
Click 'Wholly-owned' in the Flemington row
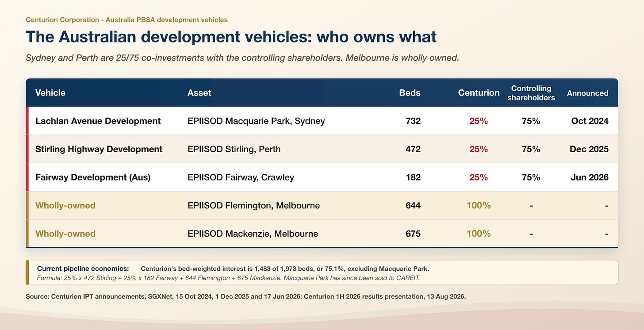pyautogui.click(x=65, y=205)
